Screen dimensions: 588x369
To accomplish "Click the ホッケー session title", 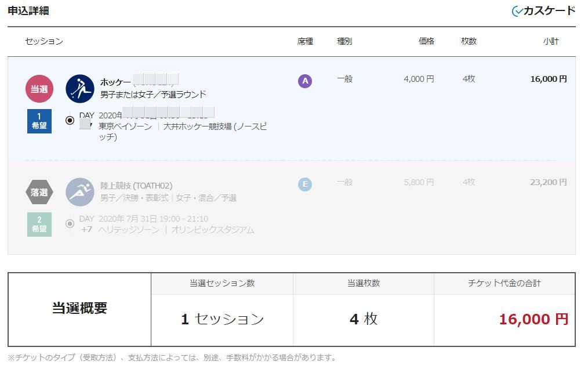I will coord(115,82).
